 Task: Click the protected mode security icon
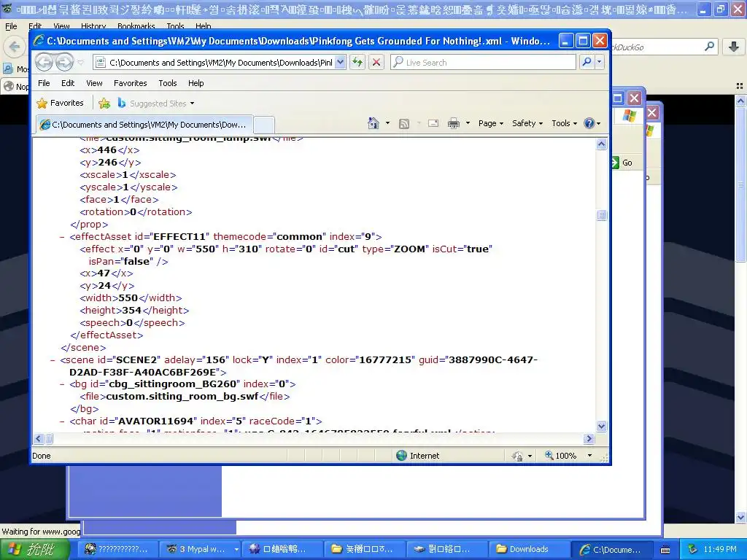517,456
